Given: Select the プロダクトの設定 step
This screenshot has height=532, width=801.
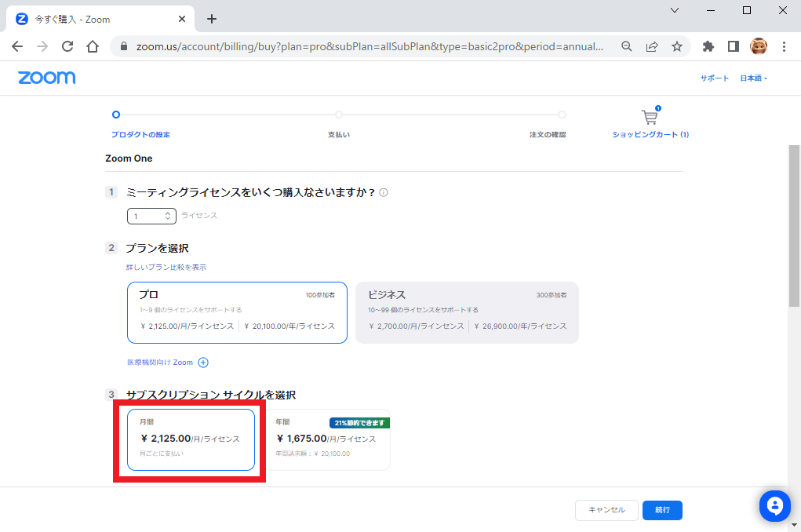Looking at the screenshot, I should coord(140,134).
